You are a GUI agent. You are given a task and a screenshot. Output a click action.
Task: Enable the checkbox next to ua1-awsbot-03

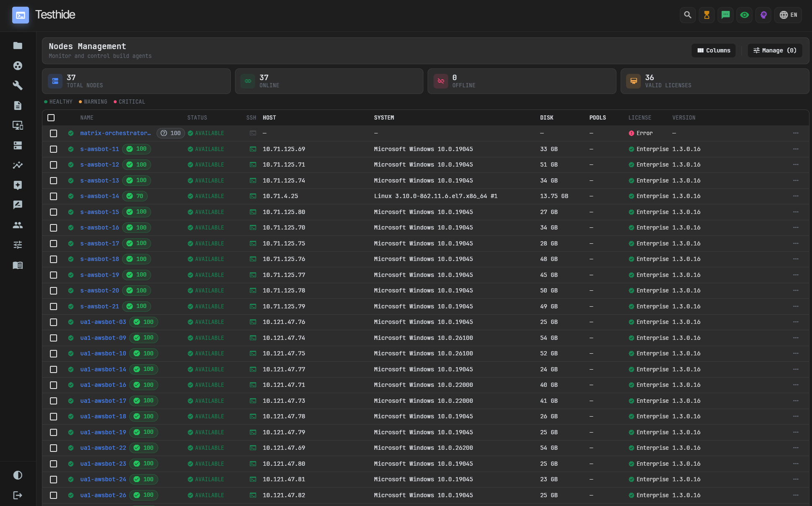(x=53, y=322)
